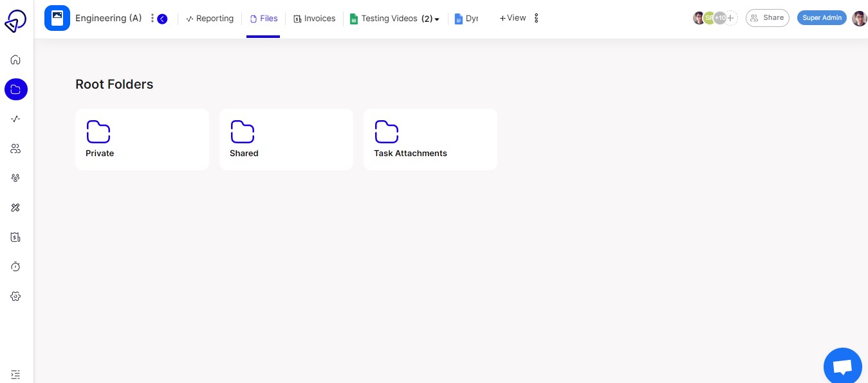Select the Files folder icon in sidebar

coord(15,89)
